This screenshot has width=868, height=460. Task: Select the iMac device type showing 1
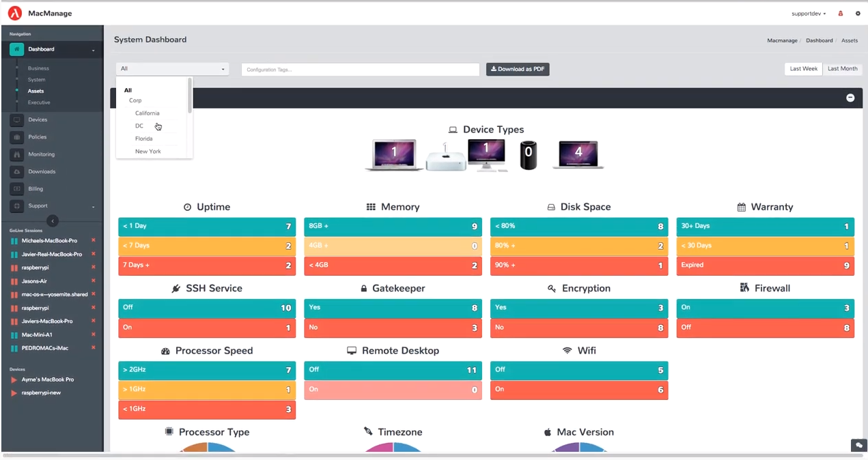pyautogui.click(x=486, y=155)
